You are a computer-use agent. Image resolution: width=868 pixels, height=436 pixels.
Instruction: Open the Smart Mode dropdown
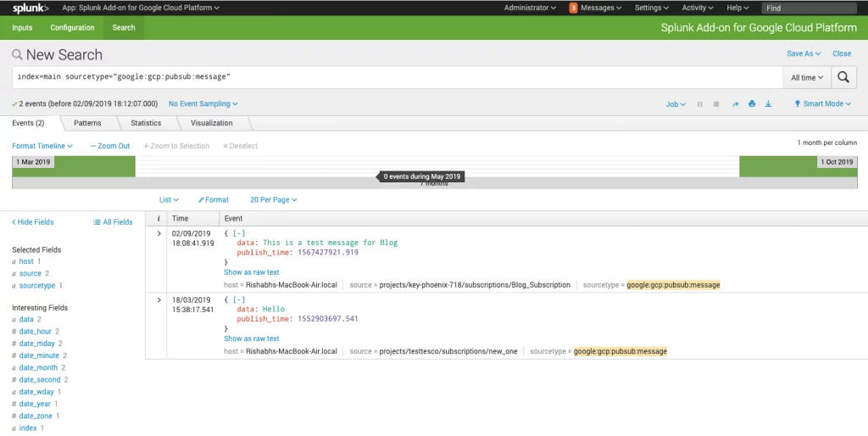pos(822,103)
